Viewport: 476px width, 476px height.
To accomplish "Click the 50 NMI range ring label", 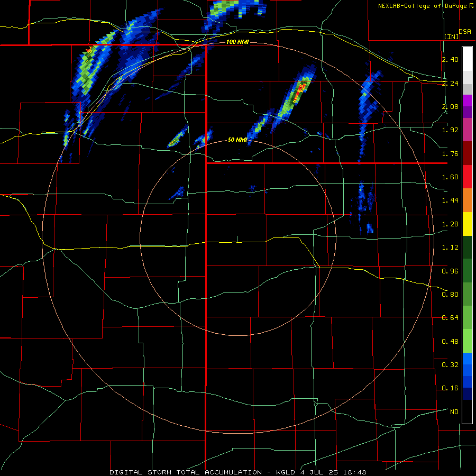I will pyautogui.click(x=237, y=140).
